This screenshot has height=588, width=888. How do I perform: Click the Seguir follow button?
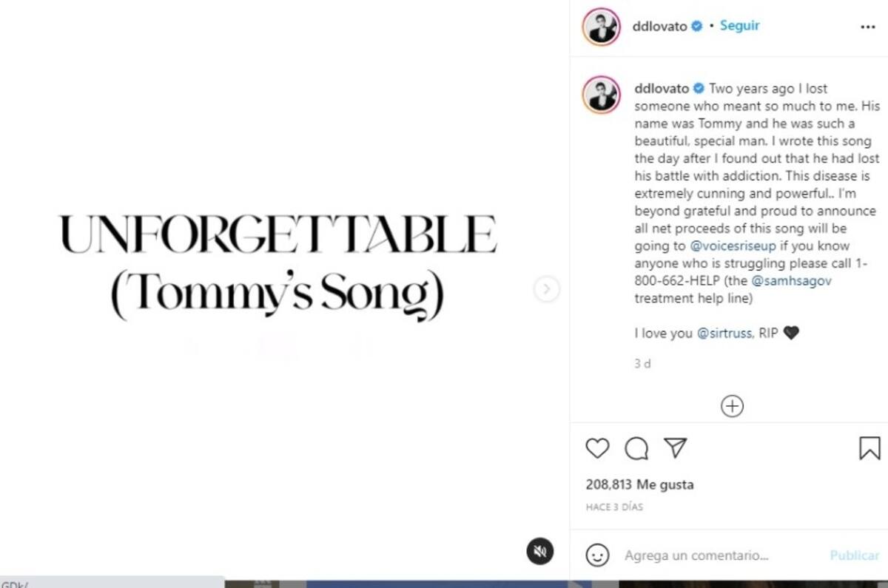pyautogui.click(x=739, y=26)
